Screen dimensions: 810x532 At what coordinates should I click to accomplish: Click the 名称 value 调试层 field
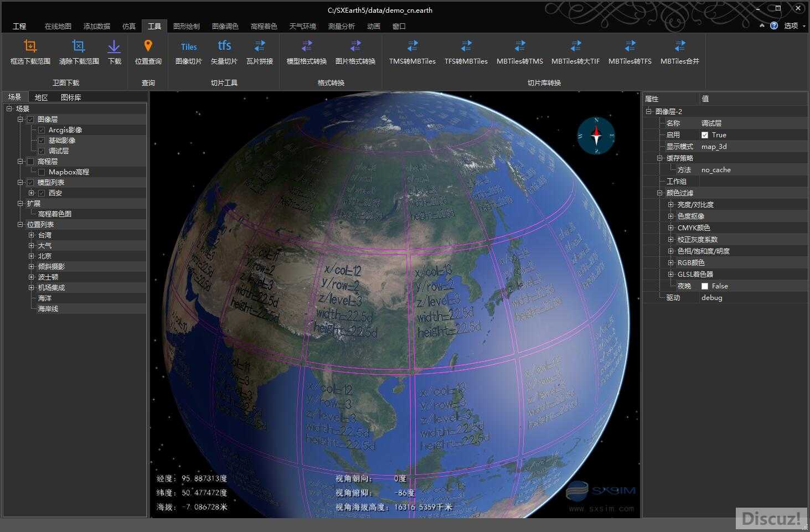pyautogui.click(x=753, y=123)
